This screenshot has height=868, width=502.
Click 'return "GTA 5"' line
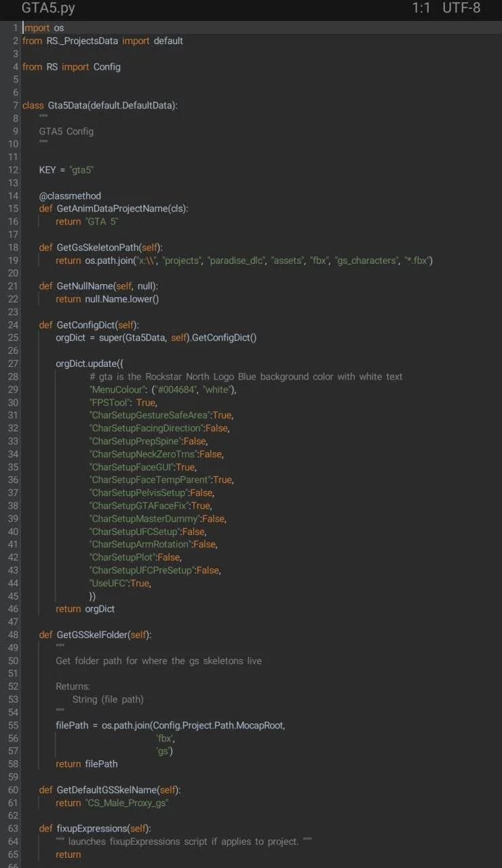pos(88,221)
